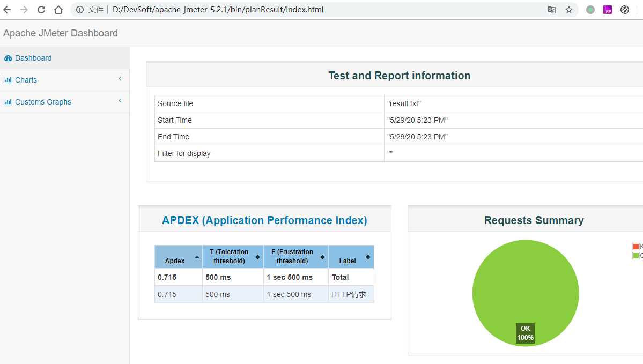Sort by Label column arrows
Viewport: 643px width, 364px height.
coord(368,257)
